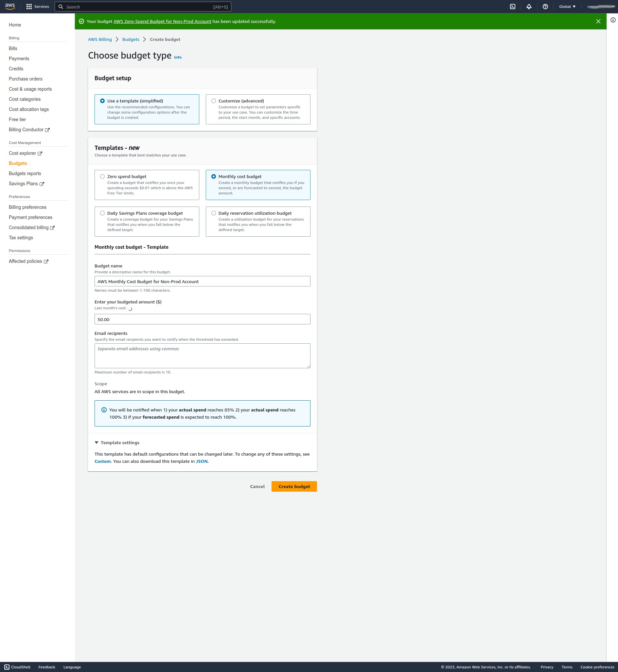
Task: Click the external link icon beside Savings Plans
Action: (x=42, y=184)
